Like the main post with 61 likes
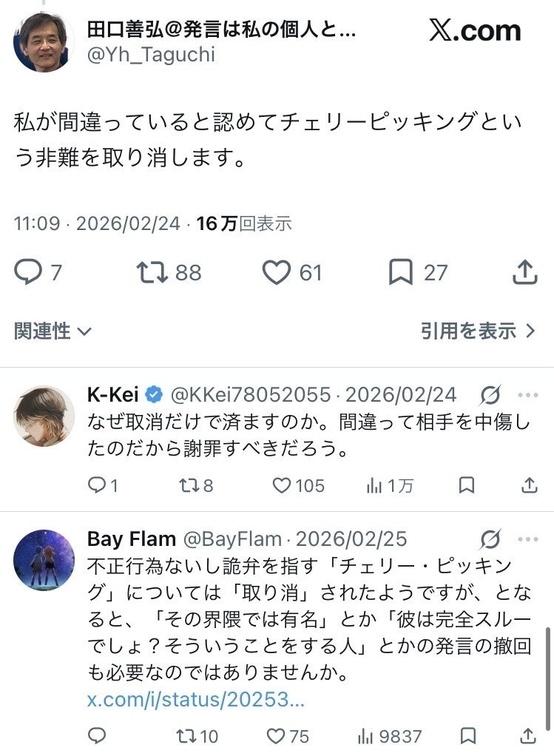554x756 pixels. point(277,272)
